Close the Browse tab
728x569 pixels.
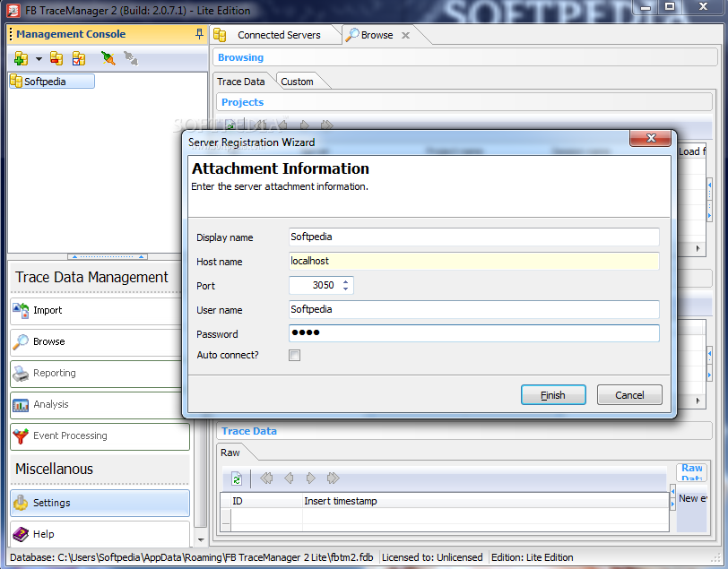pos(405,35)
